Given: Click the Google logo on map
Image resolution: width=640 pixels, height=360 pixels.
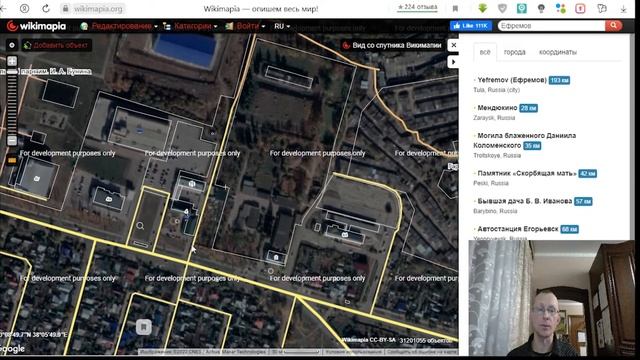Looking at the screenshot, I should 12,349.
